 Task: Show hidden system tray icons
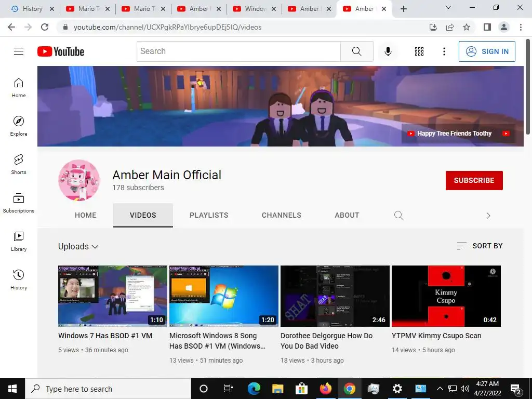[440, 389]
